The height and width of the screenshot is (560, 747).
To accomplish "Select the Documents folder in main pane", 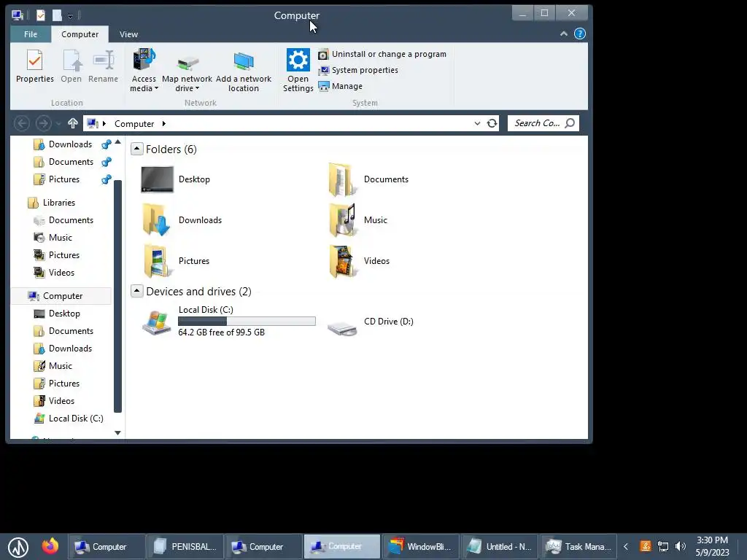I will click(368, 179).
